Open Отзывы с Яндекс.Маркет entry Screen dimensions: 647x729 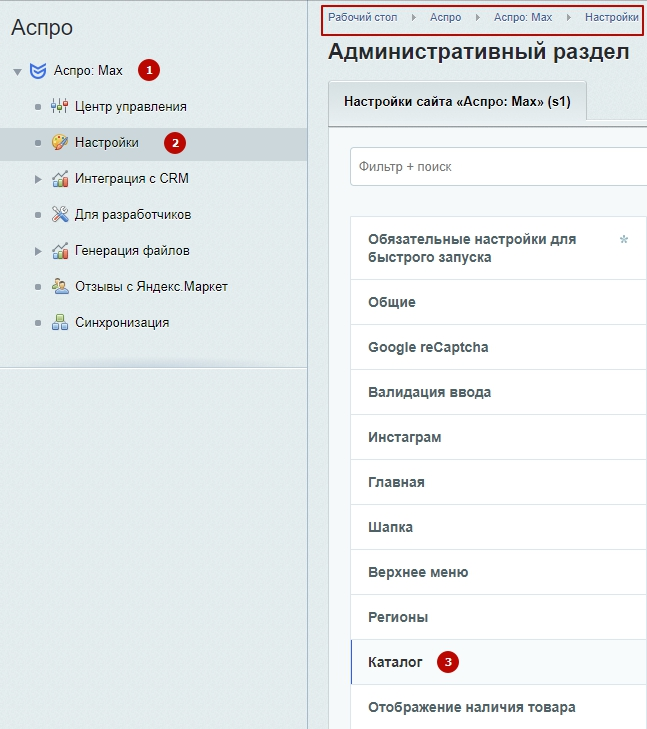(x=152, y=286)
